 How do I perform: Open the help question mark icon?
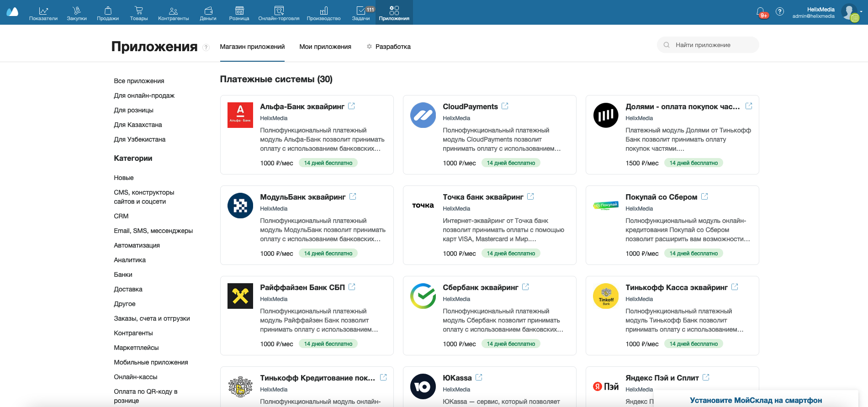tap(780, 11)
